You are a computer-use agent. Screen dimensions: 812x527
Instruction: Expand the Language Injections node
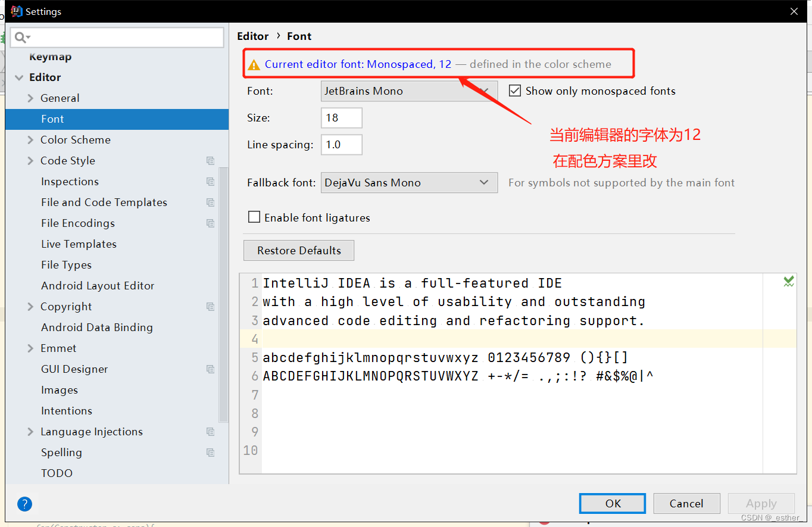tap(30, 432)
